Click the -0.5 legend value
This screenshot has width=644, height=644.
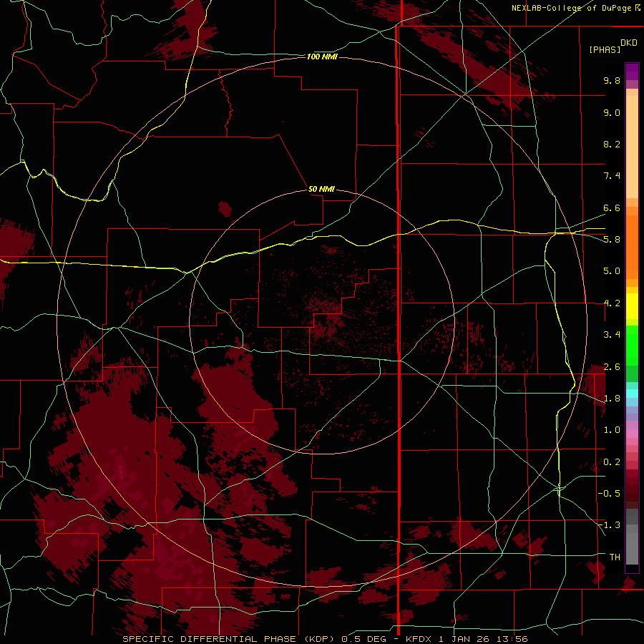(609, 494)
